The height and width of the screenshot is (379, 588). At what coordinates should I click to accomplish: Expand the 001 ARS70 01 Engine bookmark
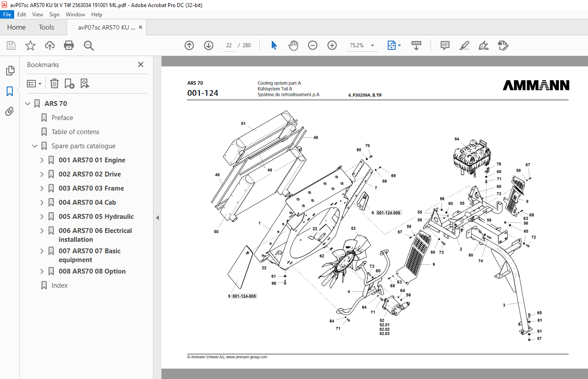(x=42, y=160)
